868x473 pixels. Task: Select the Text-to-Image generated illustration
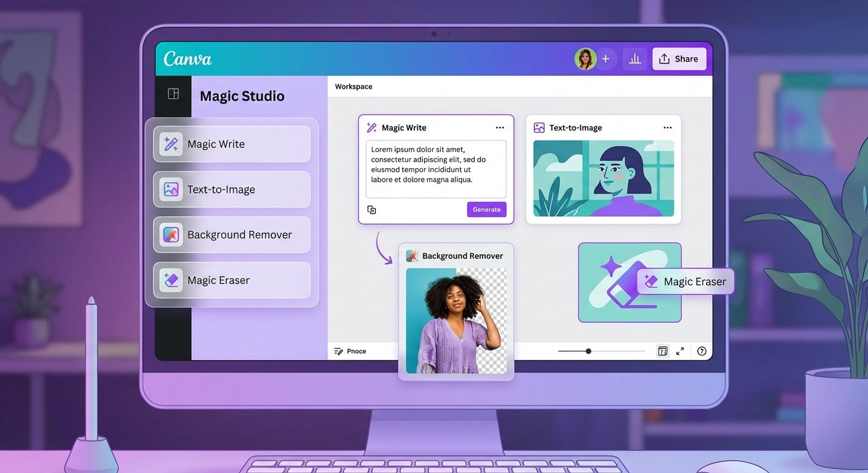(603, 179)
